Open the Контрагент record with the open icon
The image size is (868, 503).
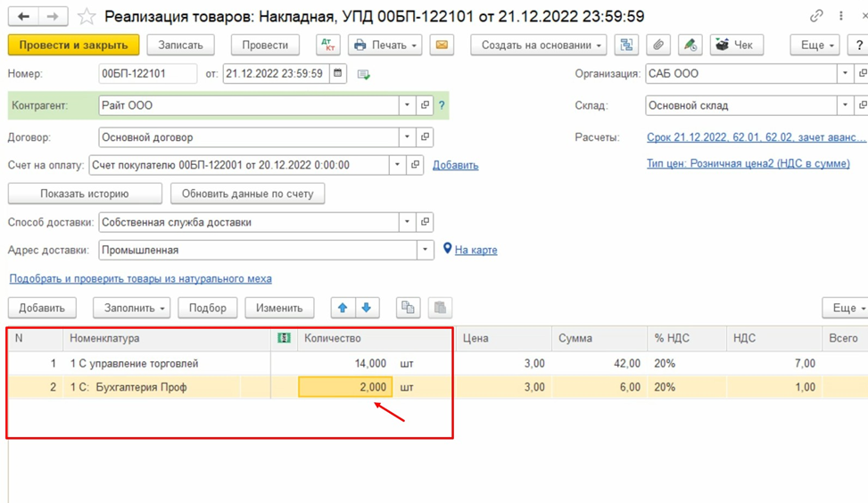point(425,105)
